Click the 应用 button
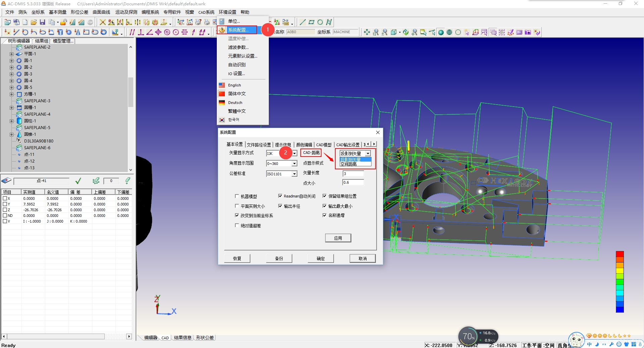644x348 pixels. (x=338, y=238)
